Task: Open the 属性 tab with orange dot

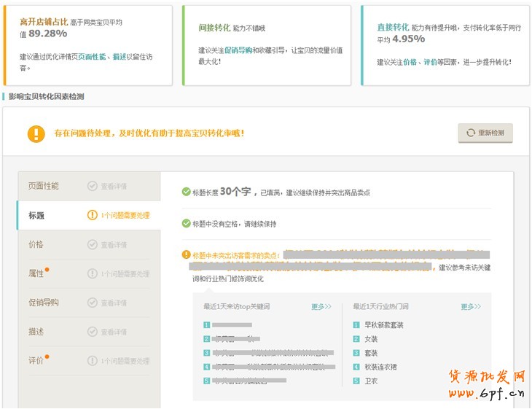Action: tap(36, 273)
